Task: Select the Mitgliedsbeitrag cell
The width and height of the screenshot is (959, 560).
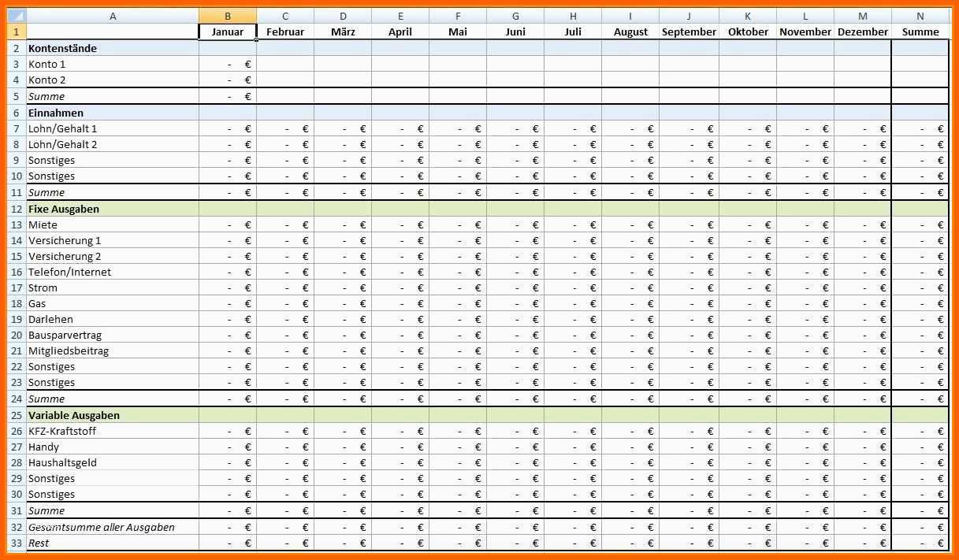Action: 113,350
